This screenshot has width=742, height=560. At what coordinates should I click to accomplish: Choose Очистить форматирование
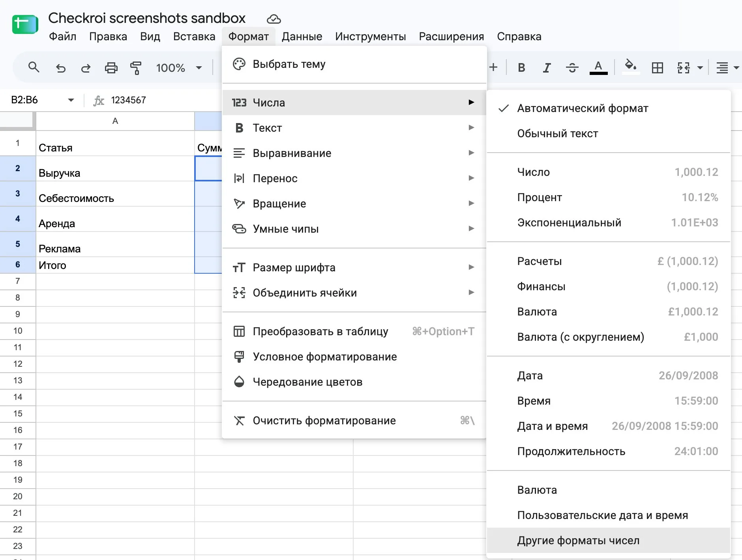click(354, 420)
